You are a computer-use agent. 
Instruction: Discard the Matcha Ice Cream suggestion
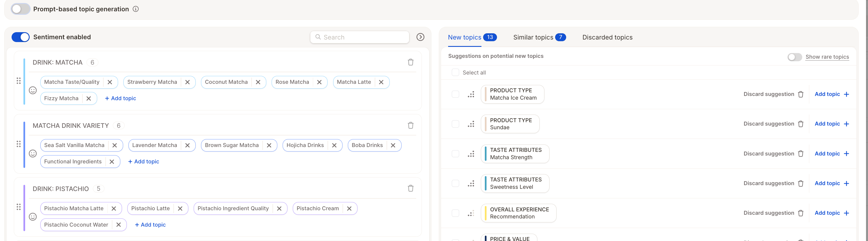(773, 94)
